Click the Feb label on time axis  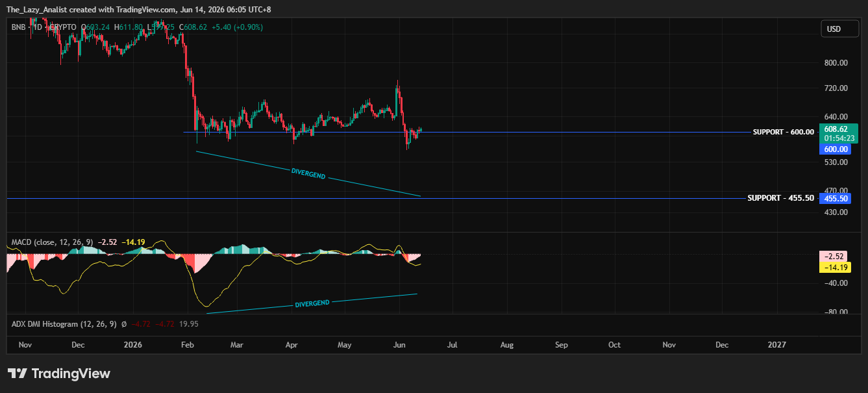[x=188, y=345]
